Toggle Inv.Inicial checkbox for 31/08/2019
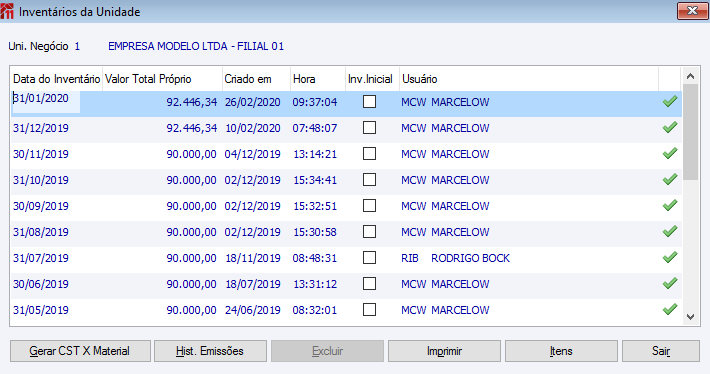 [369, 232]
